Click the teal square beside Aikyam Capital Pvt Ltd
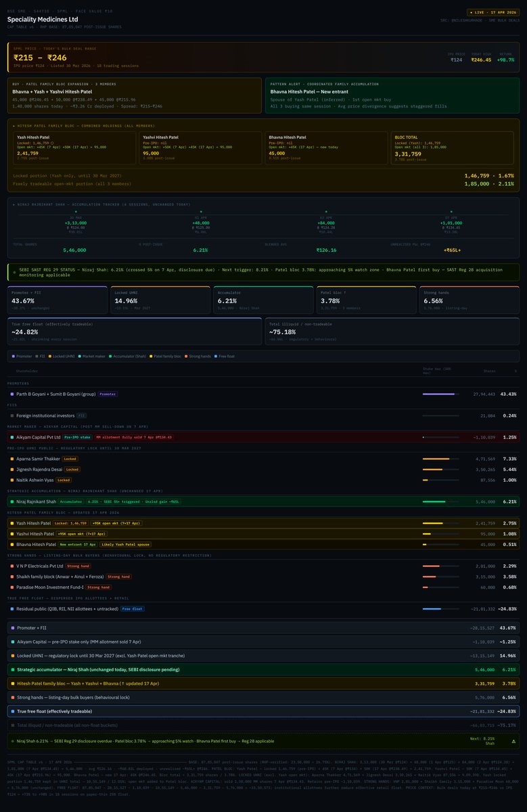This screenshot has width=527, height=812. 12,437
